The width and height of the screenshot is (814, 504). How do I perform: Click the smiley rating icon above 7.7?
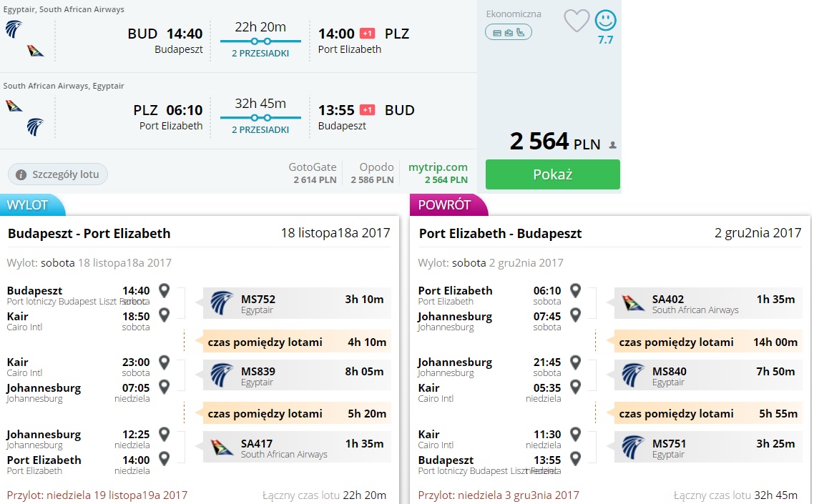pos(605,21)
